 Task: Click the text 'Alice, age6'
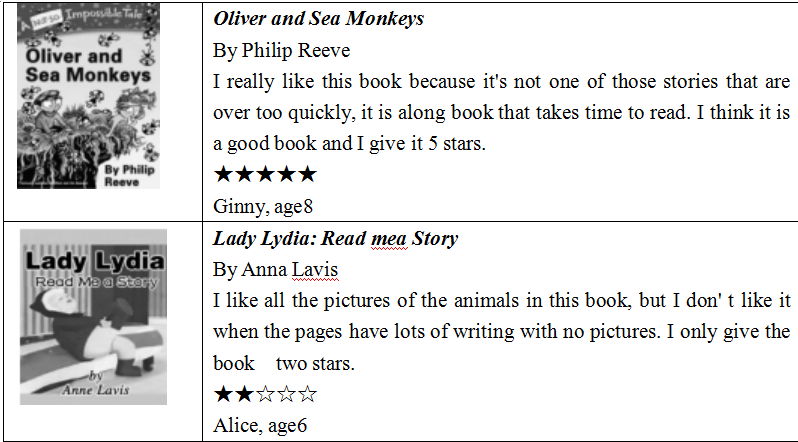[260, 426]
